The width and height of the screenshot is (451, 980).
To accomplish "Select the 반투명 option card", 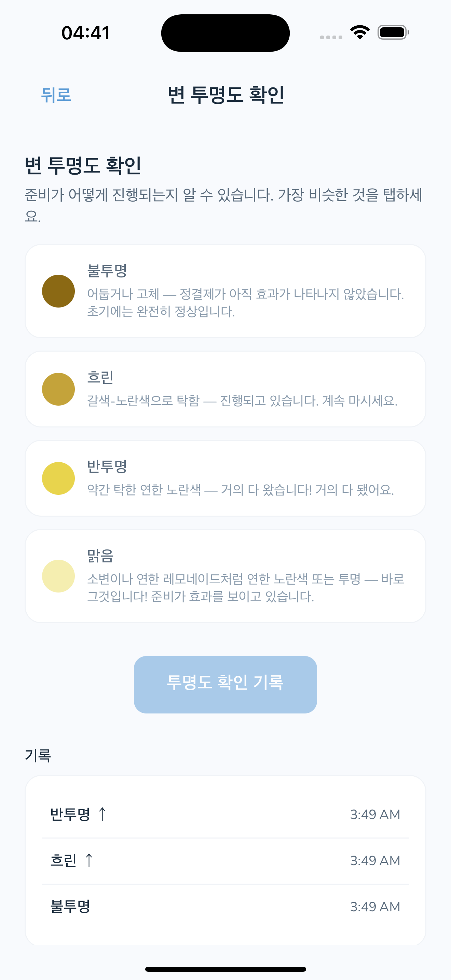I will pyautogui.click(x=225, y=478).
